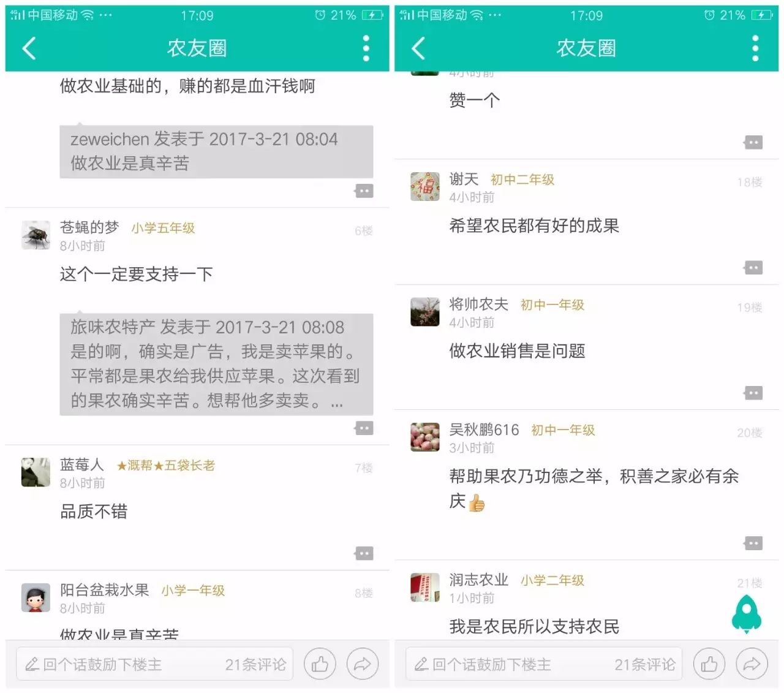Open three-dot menu in right screen header
This screenshot has height=693, width=784.
pos(755,48)
